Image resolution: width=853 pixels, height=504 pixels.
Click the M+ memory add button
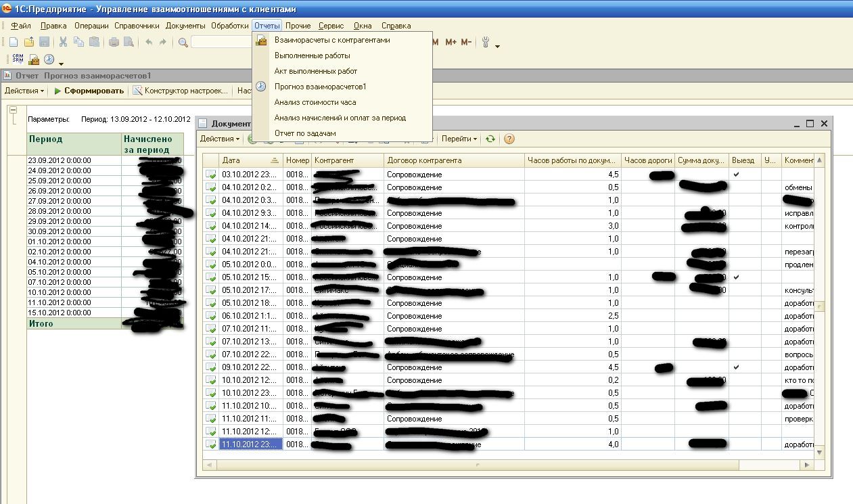pos(451,42)
